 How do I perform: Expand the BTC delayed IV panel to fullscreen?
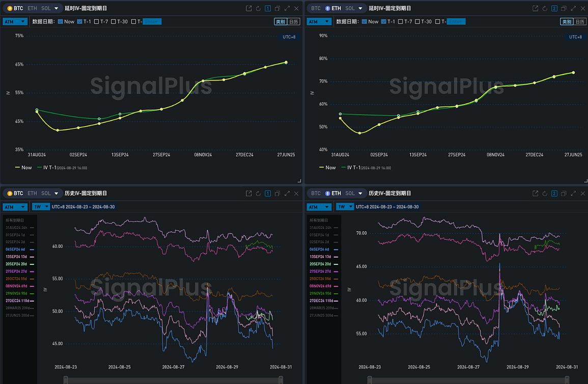(287, 9)
